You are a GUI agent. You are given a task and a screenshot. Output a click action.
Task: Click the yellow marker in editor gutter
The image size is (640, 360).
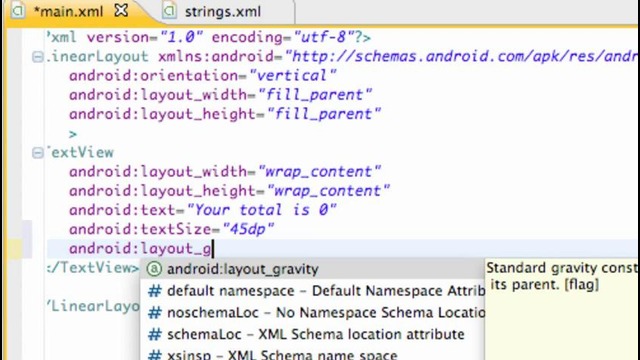click(14, 249)
